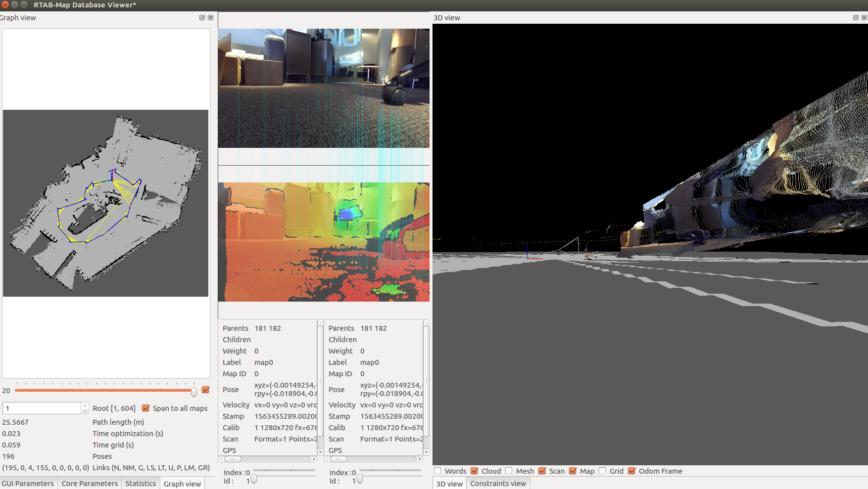Click the Path length value 25.5667

15,422
